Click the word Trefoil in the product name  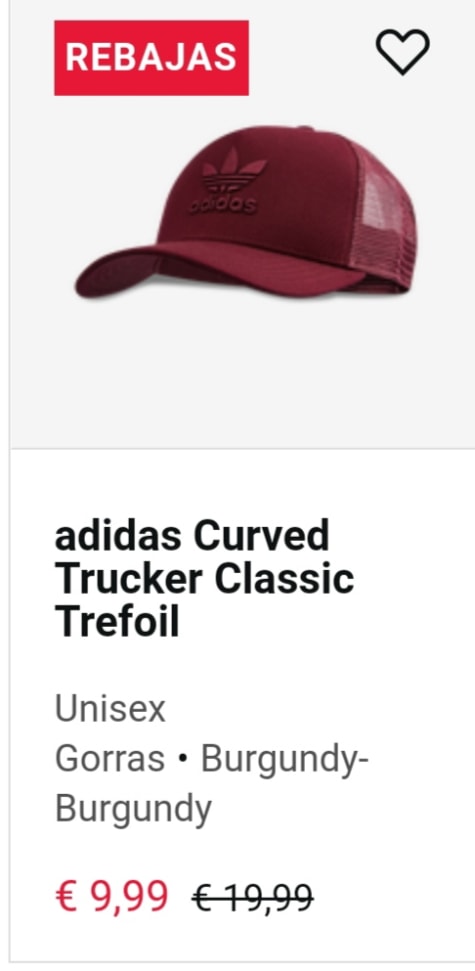(x=117, y=622)
